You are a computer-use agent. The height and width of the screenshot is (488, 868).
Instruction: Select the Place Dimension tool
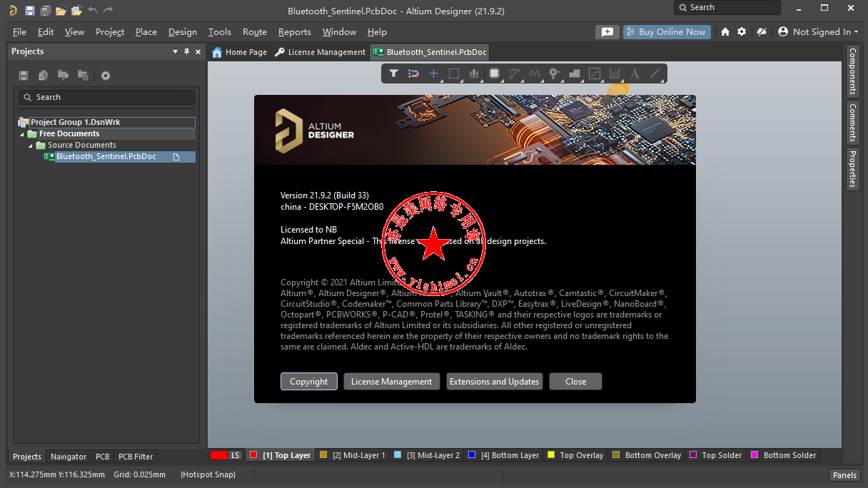coord(615,73)
